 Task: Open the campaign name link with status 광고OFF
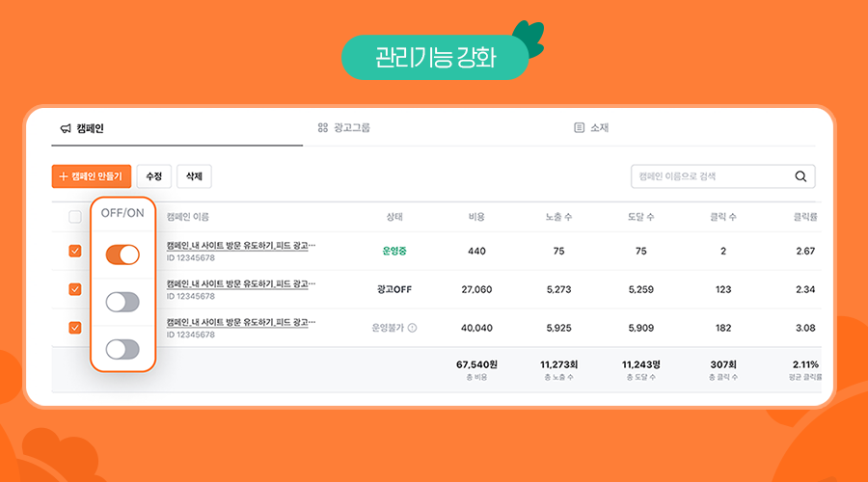(x=240, y=284)
